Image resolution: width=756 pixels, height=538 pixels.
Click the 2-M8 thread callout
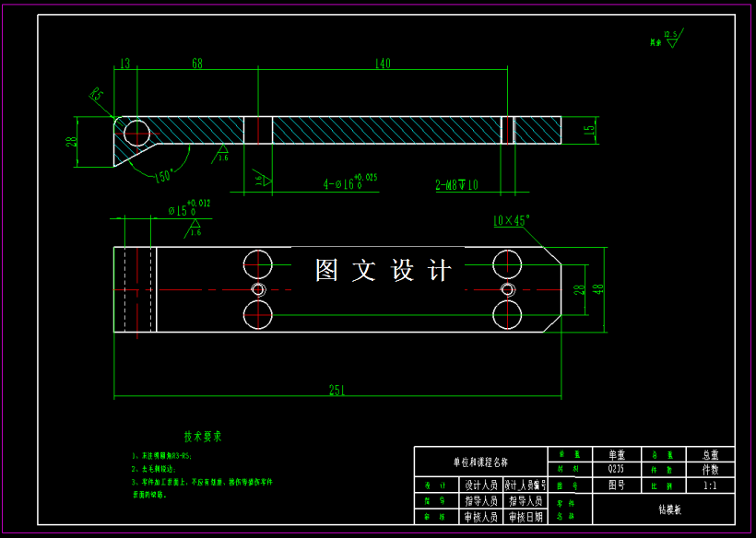pyautogui.click(x=456, y=185)
